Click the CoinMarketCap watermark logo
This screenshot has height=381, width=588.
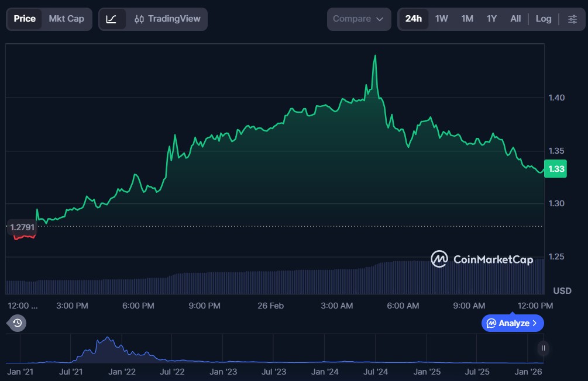482,259
